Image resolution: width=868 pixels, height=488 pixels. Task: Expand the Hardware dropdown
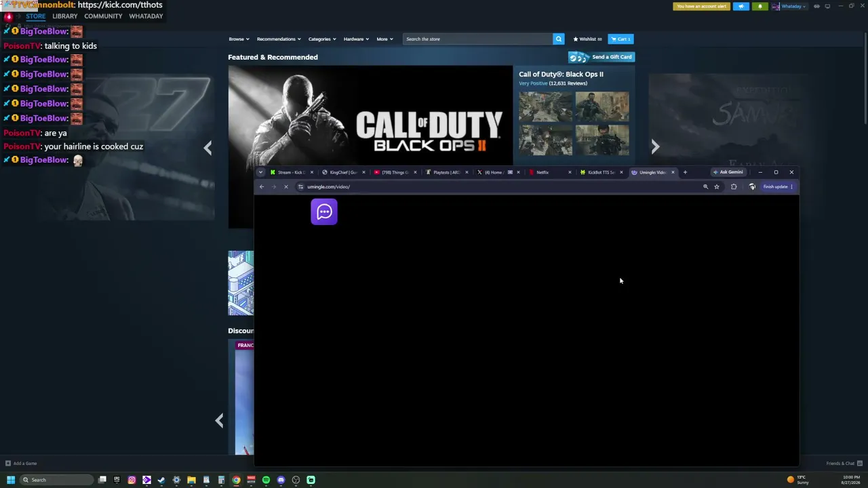(356, 39)
